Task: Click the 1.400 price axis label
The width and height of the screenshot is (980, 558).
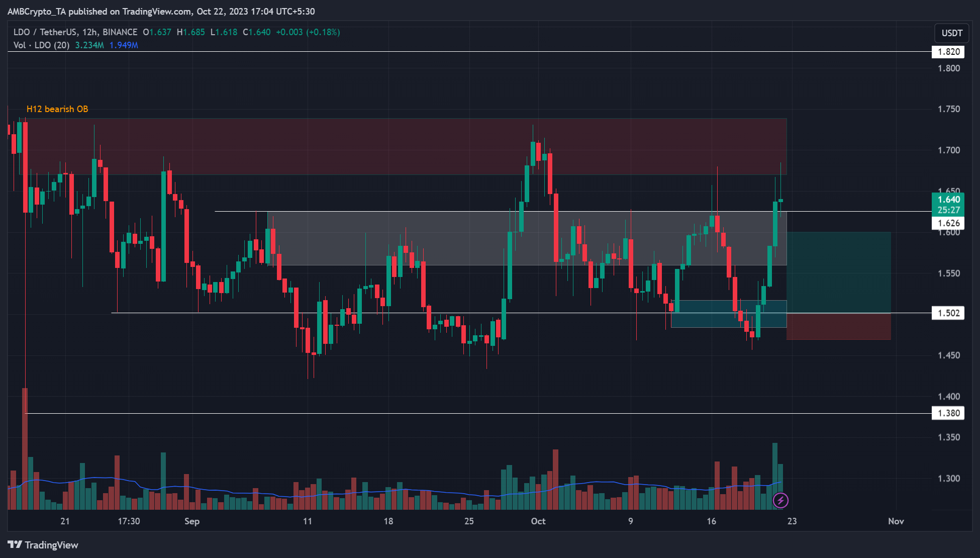Action: (948, 397)
